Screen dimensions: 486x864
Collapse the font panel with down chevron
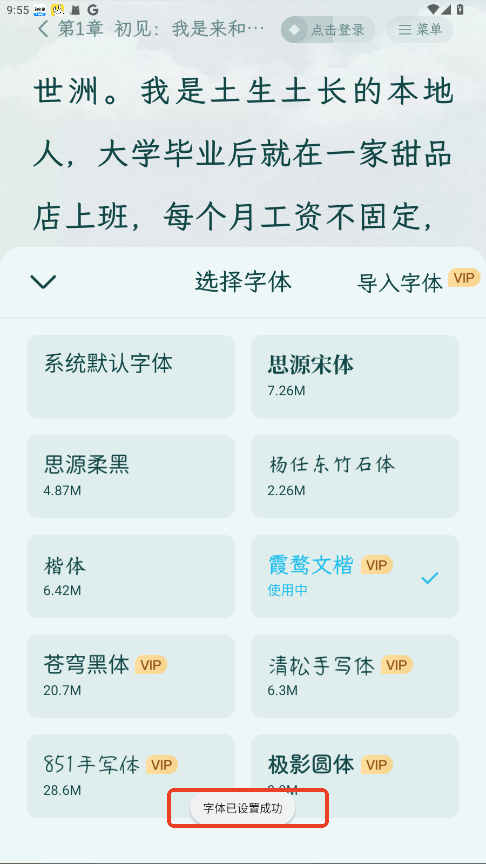point(44,282)
